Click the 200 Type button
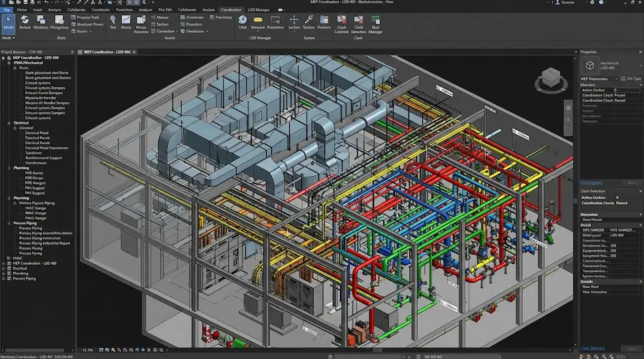Image resolution: width=644 pixels, height=359 pixels. (x=631, y=79)
